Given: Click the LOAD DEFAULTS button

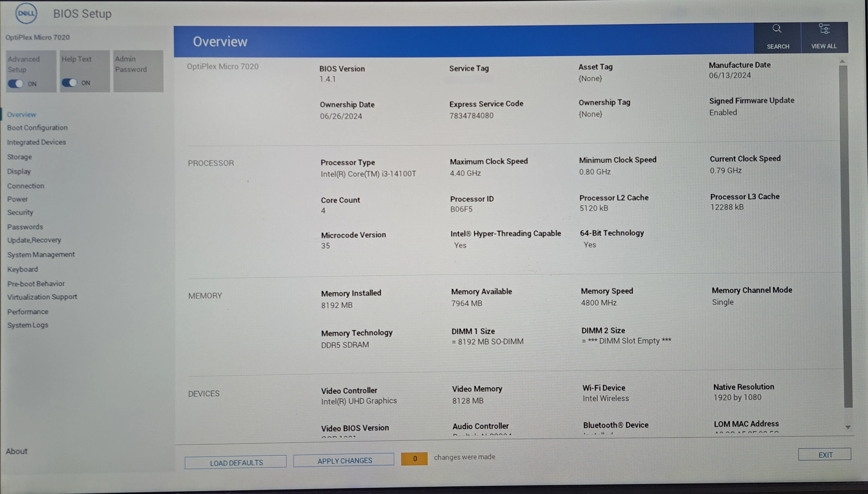Looking at the screenshot, I should coord(236,462).
